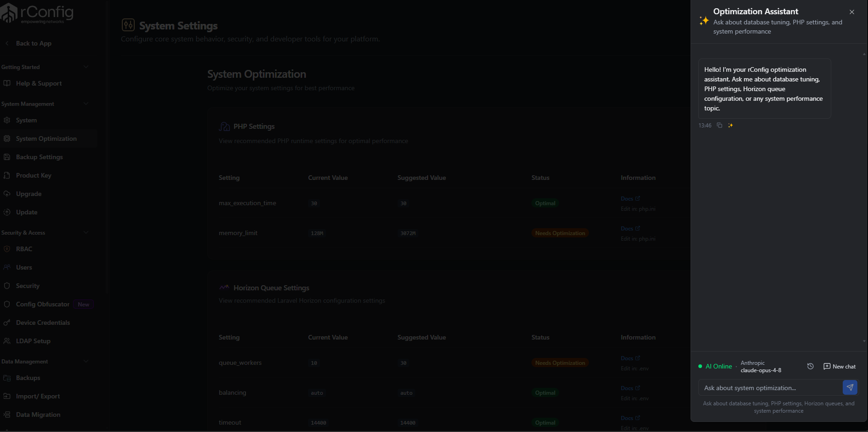This screenshot has height=432, width=868.
Task: Click the Import/ Export icon
Action: click(x=7, y=396)
